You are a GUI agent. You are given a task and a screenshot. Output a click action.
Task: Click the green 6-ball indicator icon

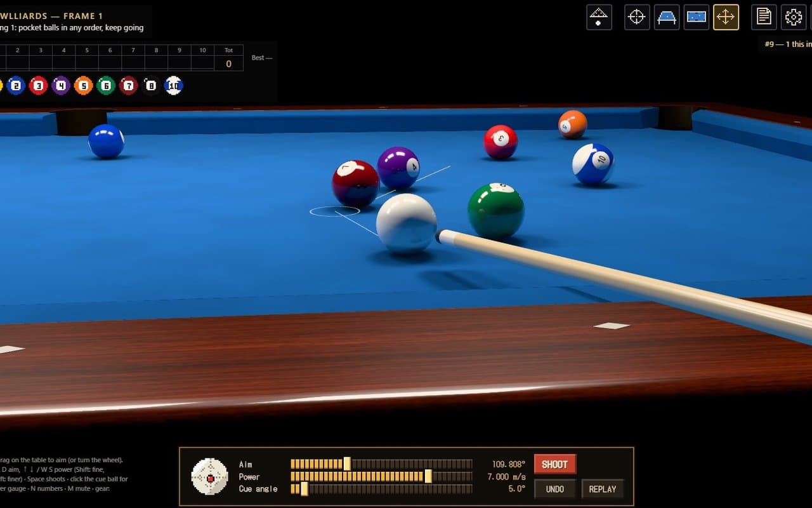(106, 85)
